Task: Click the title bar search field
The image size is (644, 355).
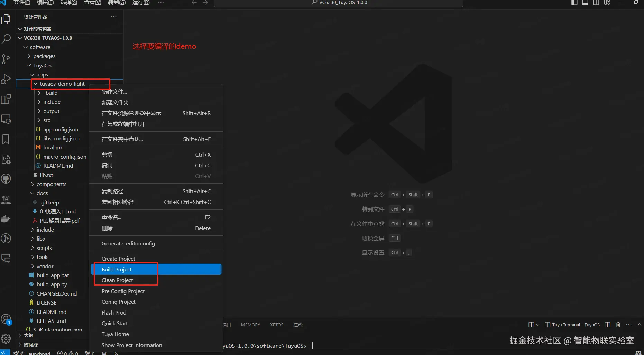Action: pyautogui.click(x=339, y=3)
